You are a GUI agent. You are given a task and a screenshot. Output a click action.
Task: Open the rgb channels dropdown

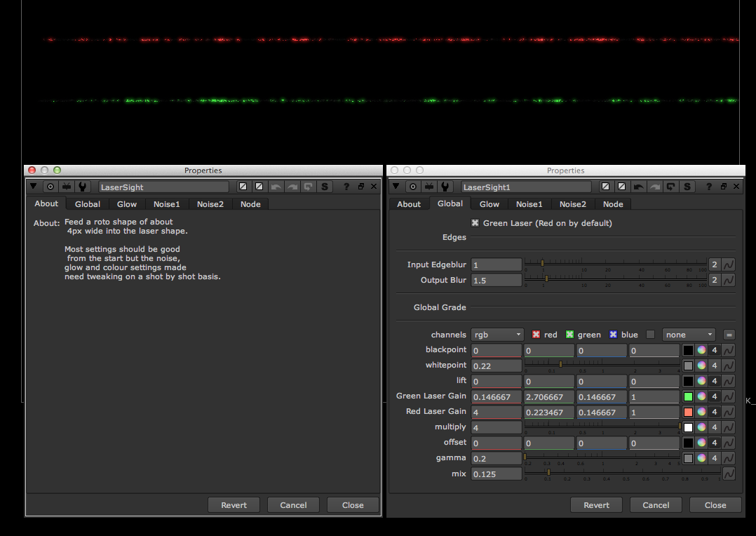(x=497, y=335)
